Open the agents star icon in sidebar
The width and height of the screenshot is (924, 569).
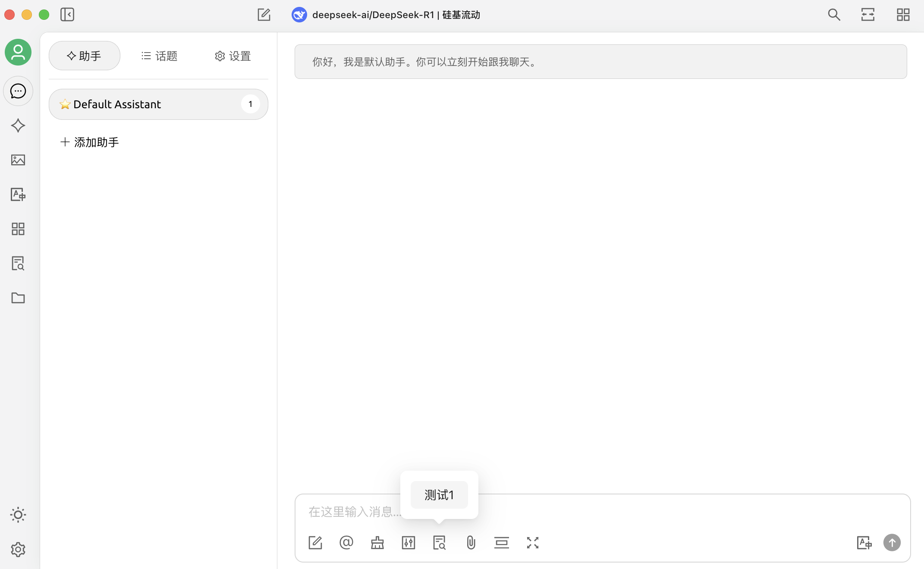(18, 125)
